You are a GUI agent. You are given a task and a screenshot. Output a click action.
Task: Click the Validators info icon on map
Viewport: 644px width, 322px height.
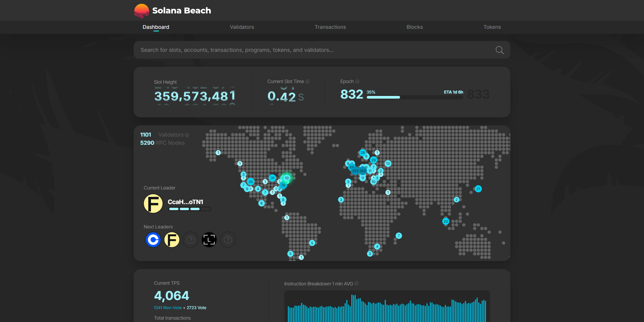click(x=187, y=135)
